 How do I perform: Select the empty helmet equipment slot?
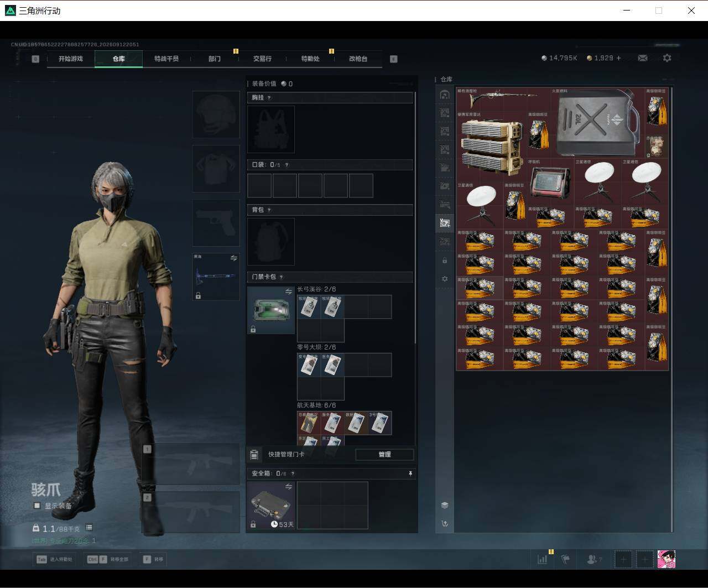[x=216, y=115]
